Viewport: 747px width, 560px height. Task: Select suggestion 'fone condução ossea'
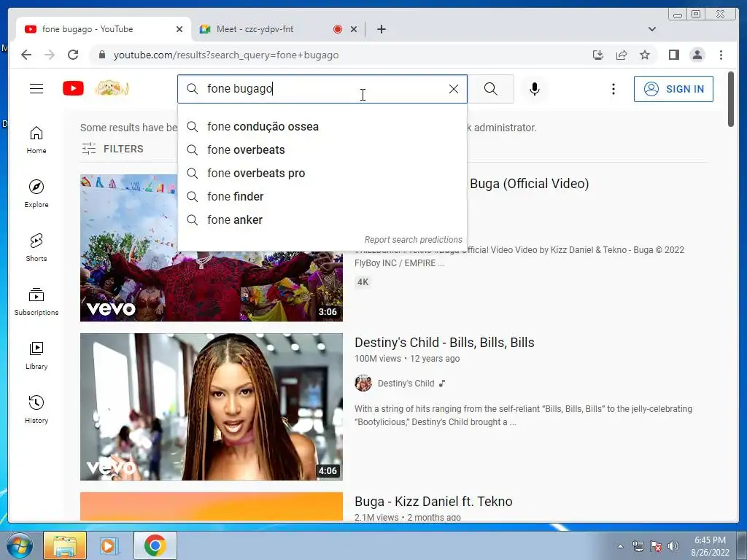tap(322, 127)
